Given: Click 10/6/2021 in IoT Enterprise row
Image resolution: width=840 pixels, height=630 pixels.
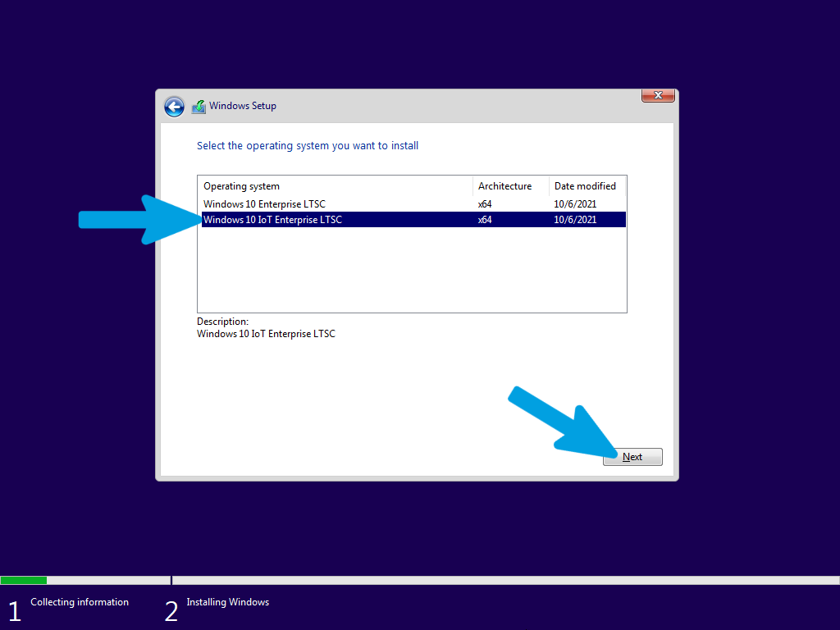Looking at the screenshot, I should point(575,220).
